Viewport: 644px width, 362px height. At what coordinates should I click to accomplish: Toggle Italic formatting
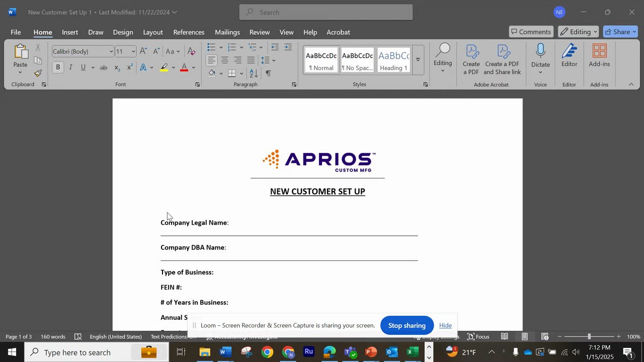70,67
